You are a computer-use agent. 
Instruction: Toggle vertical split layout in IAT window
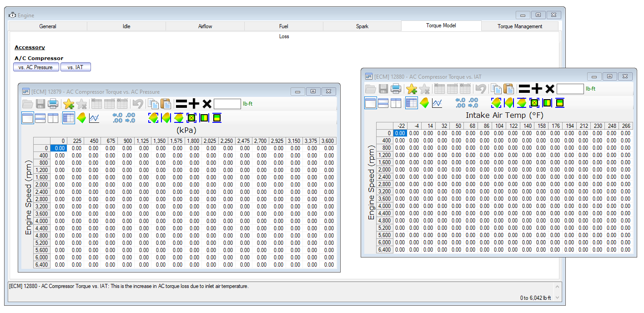coord(396,103)
